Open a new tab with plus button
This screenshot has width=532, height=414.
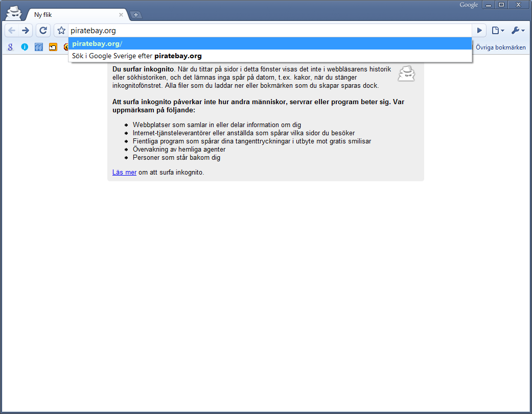(x=136, y=15)
